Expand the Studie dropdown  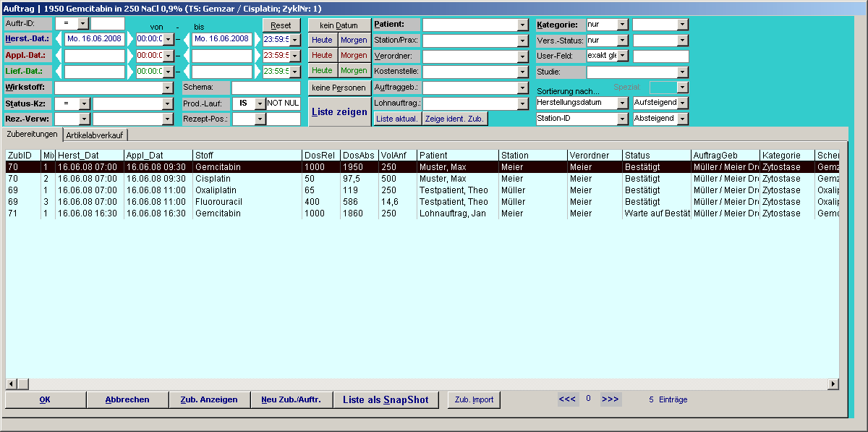coord(682,72)
